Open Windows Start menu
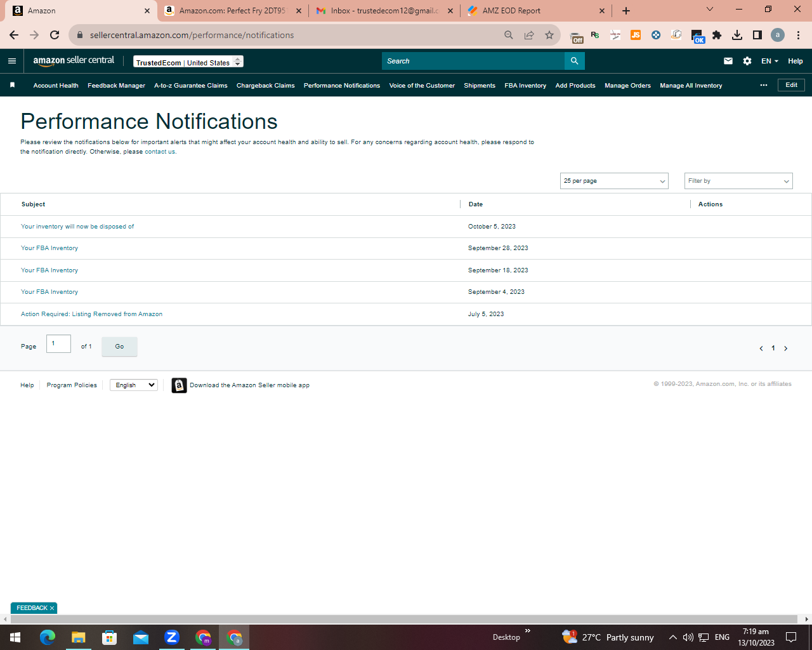Screen dimensions: 812x650 tap(15, 637)
